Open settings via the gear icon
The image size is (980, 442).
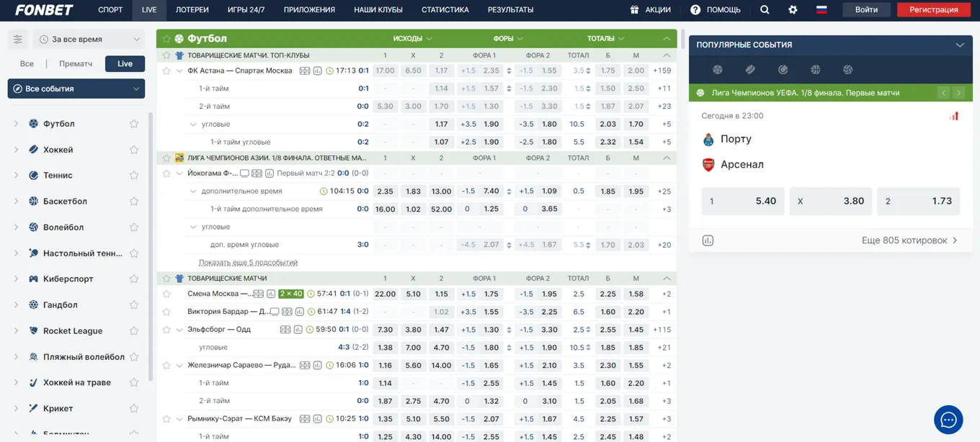click(793, 10)
